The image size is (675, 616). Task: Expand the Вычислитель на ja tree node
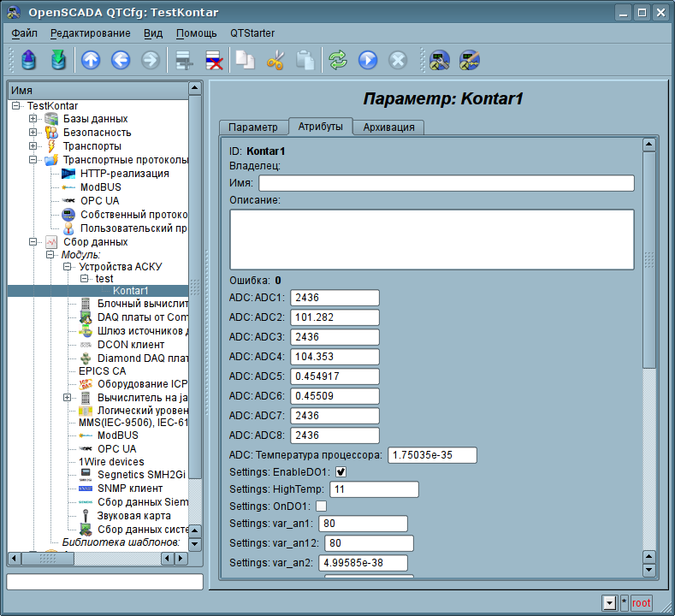pyautogui.click(x=67, y=398)
